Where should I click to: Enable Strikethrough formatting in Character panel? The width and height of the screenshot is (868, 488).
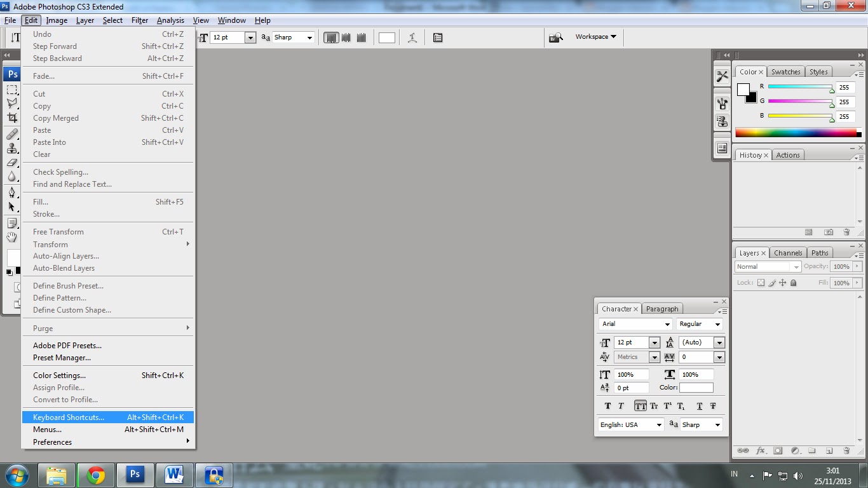click(713, 405)
